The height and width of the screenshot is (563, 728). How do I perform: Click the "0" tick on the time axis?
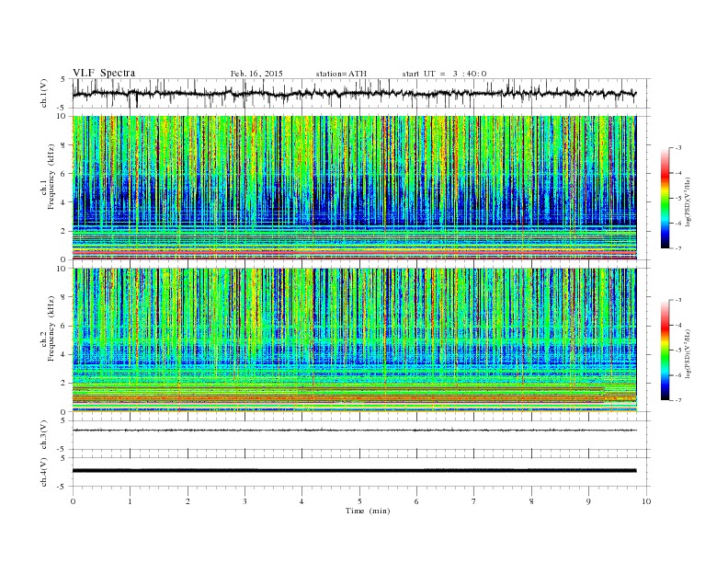coord(73,501)
